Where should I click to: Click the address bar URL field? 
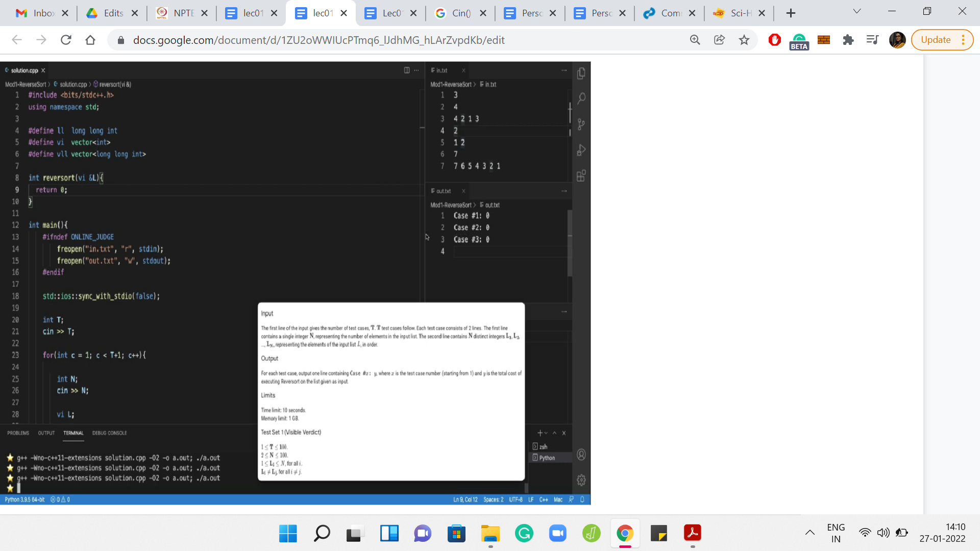[x=318, y=40]
